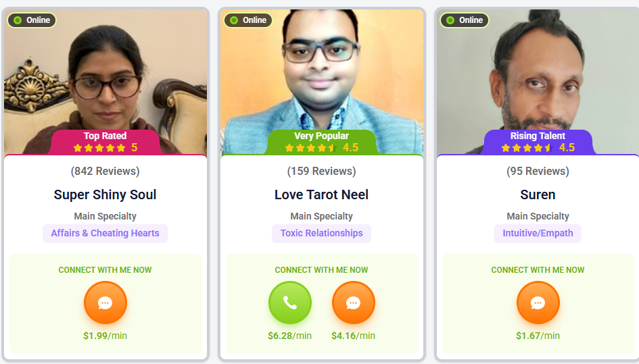Click Love Tarot Neel's Online status badge
Image resolution: width=639 pixels, height=364 pixels.
(x=248, y=20)
